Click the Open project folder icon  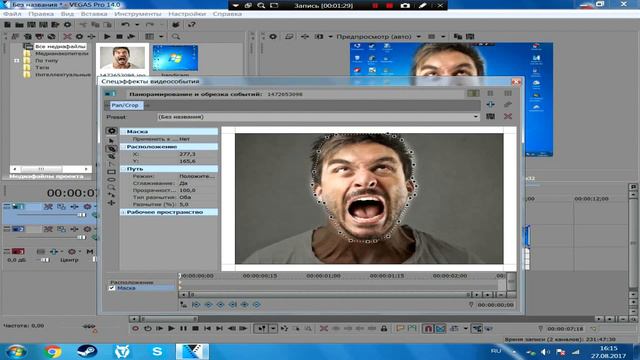[19, 25]
